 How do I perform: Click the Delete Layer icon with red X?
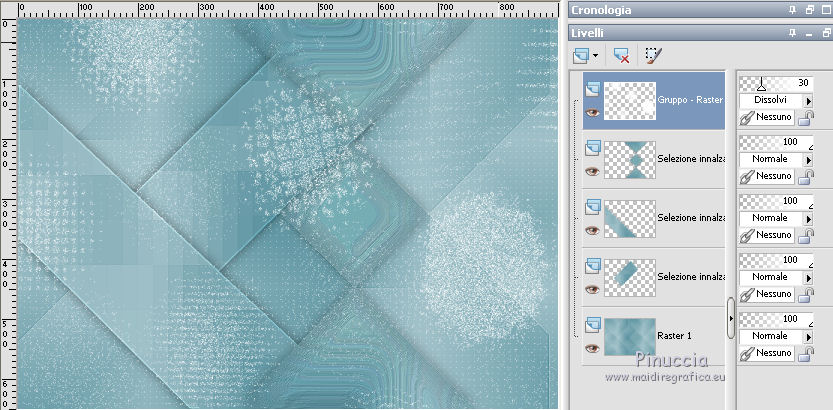(x=621, y=55)
